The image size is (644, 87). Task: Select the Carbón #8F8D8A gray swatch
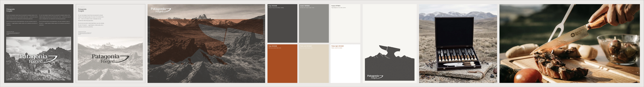click(x=314, y=23)
